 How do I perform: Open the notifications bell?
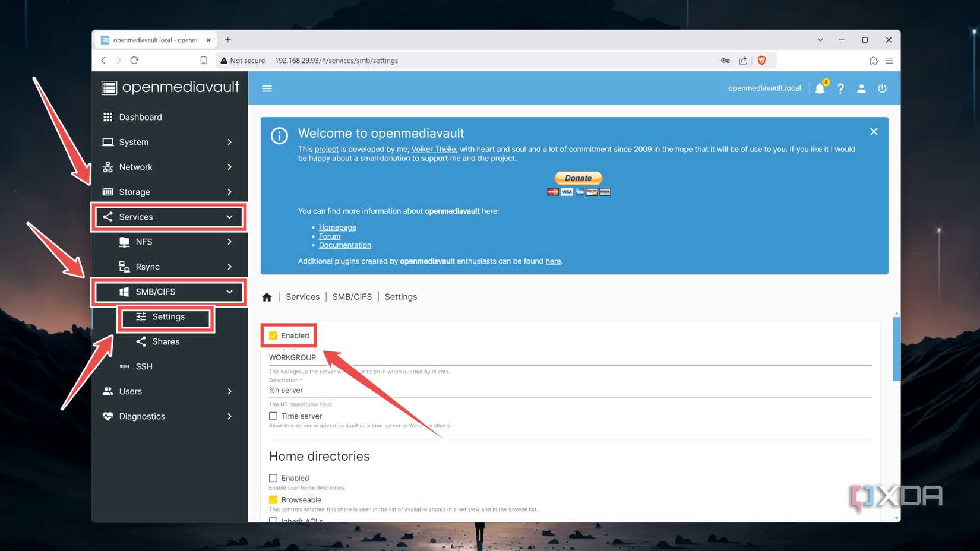pyautogui.click(x=820, y=88)
